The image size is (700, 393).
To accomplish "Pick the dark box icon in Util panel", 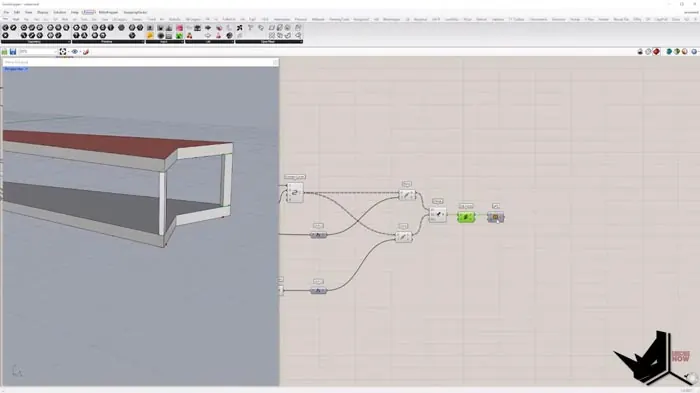I will [x=197, y=28].
